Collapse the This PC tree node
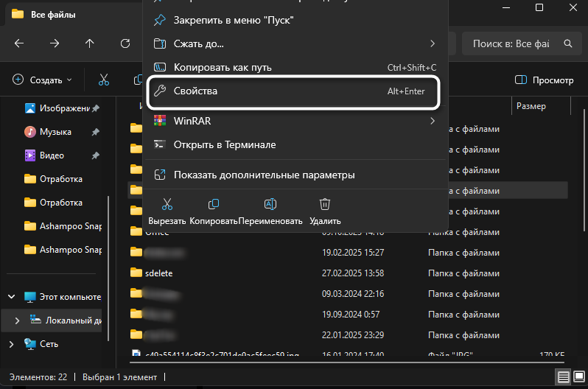The height and width of the screenshot is (389, 588). [x=12, y=297]
